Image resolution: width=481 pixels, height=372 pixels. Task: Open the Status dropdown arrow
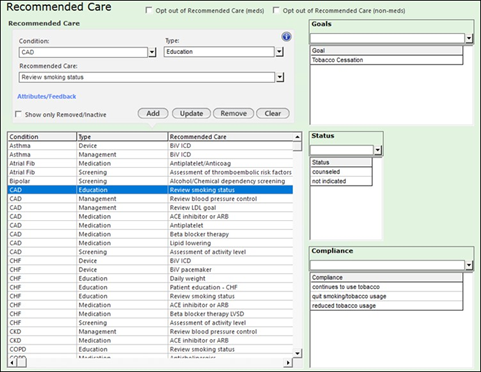[377, 150]
